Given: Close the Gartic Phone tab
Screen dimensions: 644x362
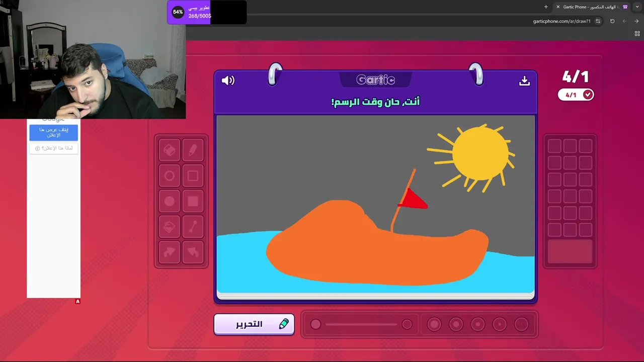Looking at the screenshot, I should point(557,7).
